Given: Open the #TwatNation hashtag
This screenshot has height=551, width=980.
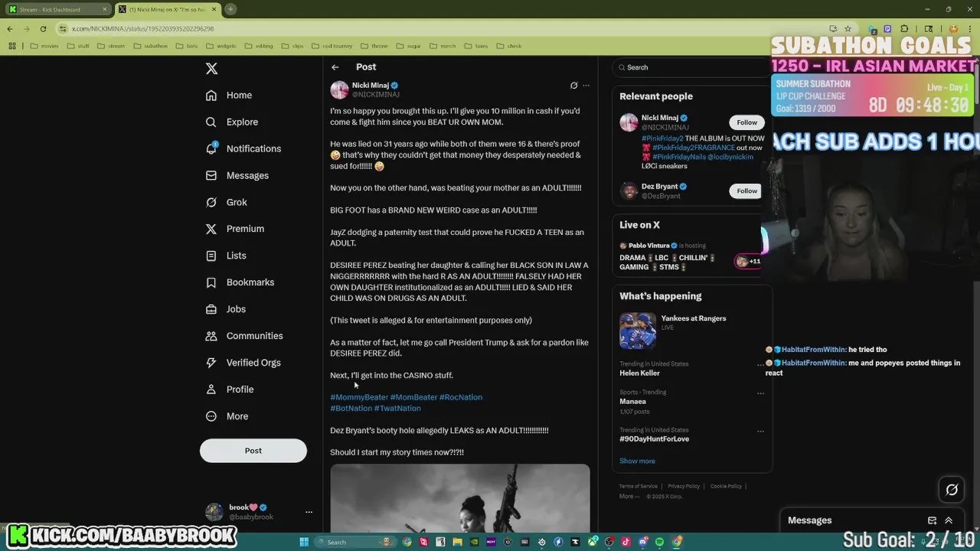Looking at the screenshot, I should 397,409.
